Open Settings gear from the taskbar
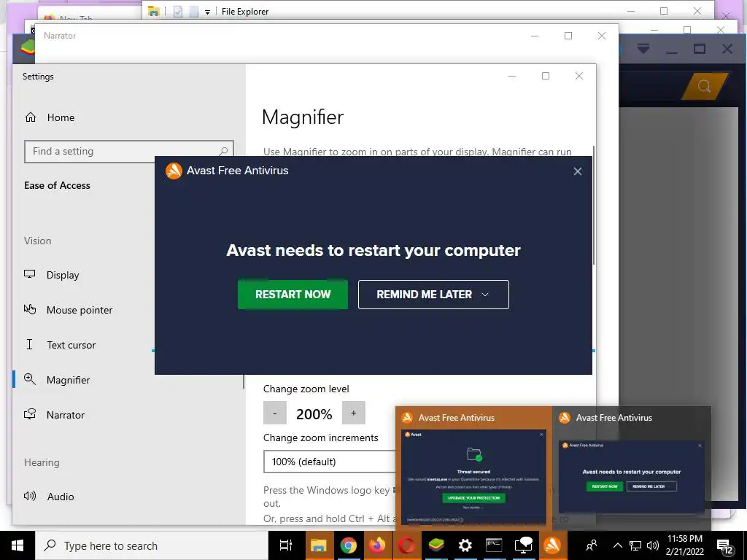The height and width of the screenshot is (560, 747). coord(465,545)
